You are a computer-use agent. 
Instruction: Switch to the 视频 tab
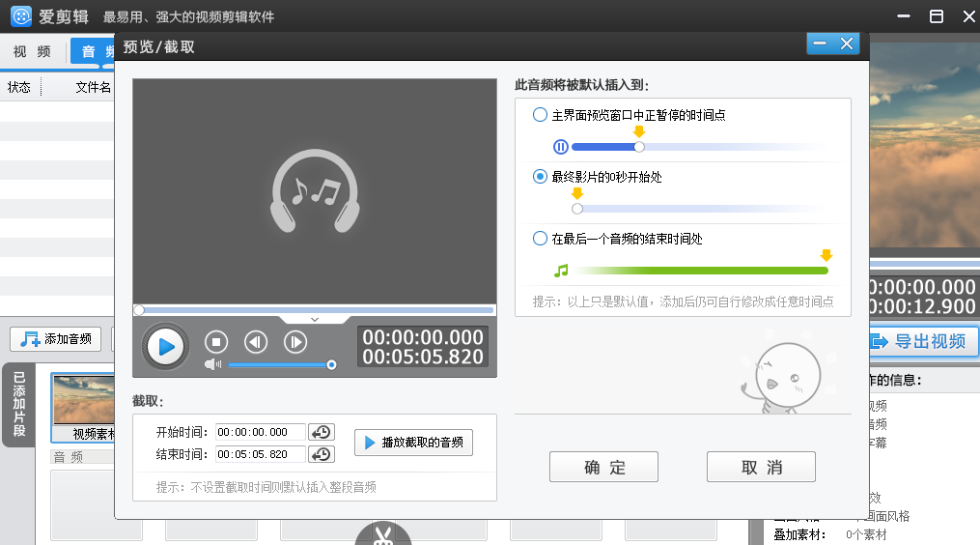pos(33,51)
